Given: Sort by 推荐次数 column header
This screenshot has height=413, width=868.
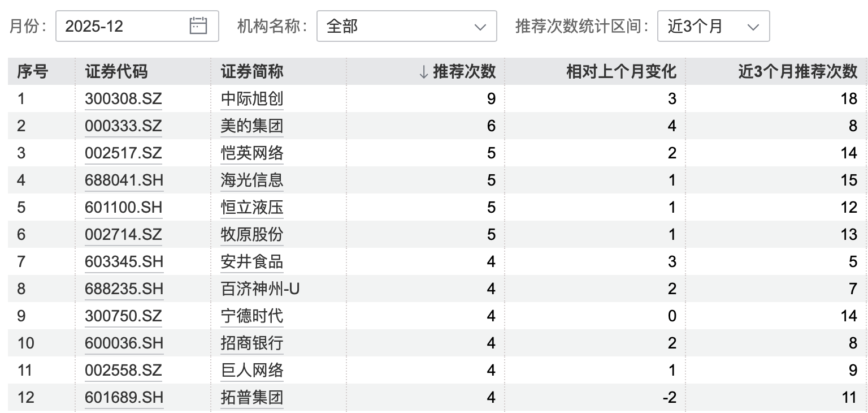Looking at the screenshot, I should click(x=464, y=72).
